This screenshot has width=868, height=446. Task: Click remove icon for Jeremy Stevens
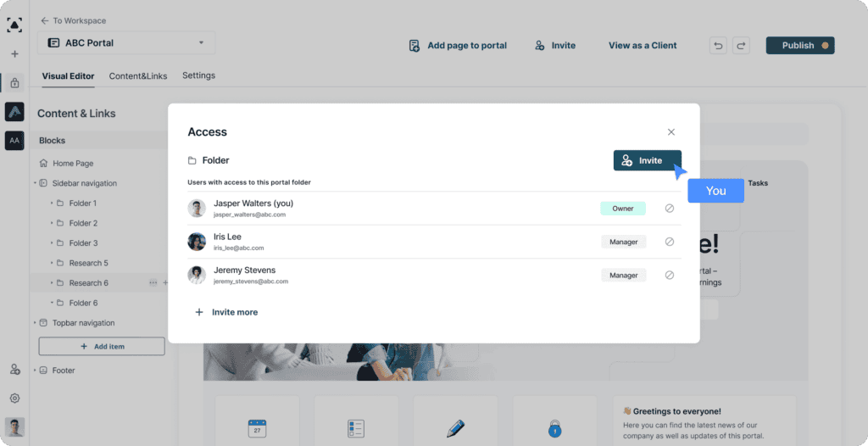point(670,275)
